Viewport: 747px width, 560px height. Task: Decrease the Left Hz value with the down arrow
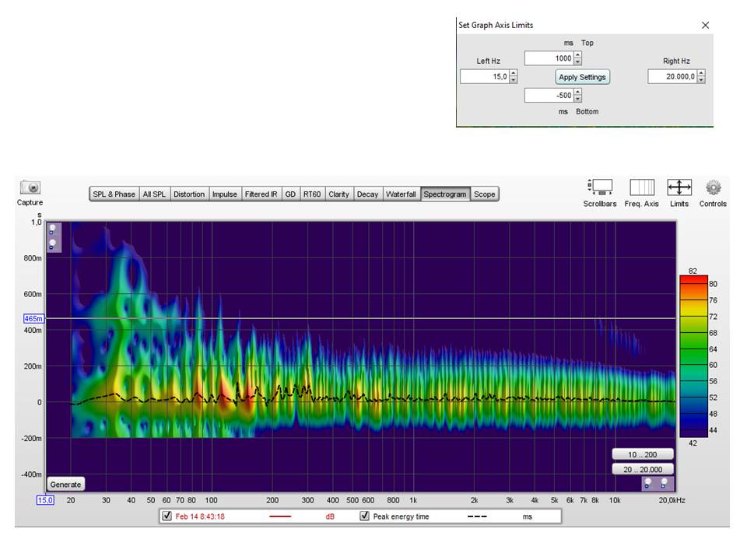(513, 80)
